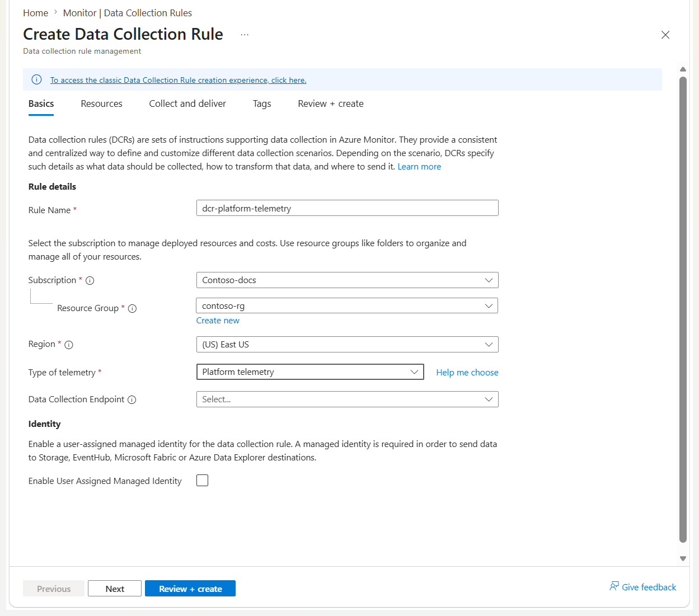
Task: Click the Region info icon
Action: [69, 345]
